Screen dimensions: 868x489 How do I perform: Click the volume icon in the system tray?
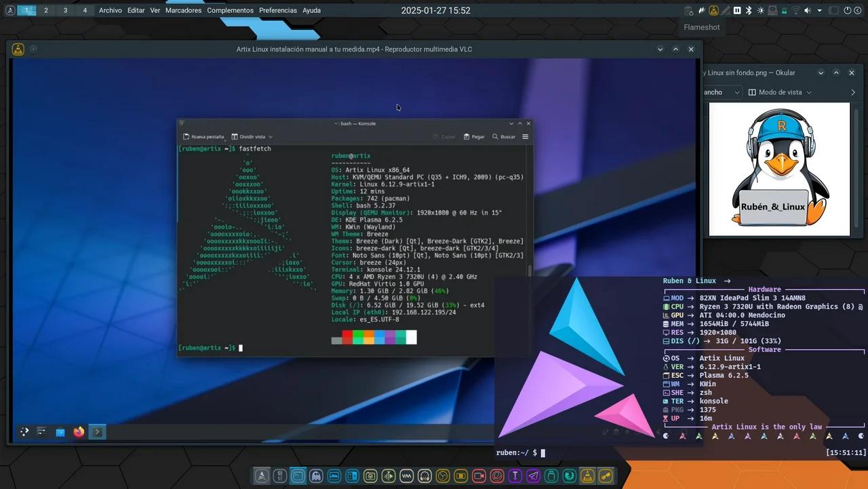coord(807,10)
